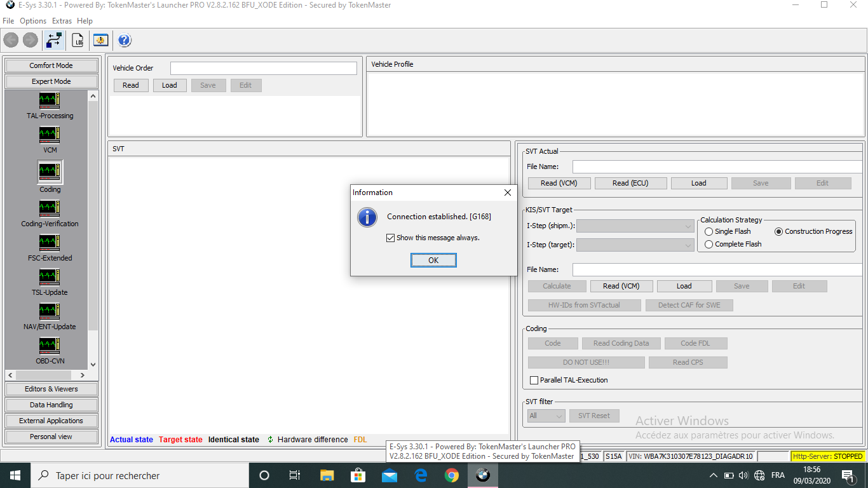The width and height of the screenshot is (868, 488).
Task: Click Read (VCM) in KIS/SVT Target
Action: point(621,286)
